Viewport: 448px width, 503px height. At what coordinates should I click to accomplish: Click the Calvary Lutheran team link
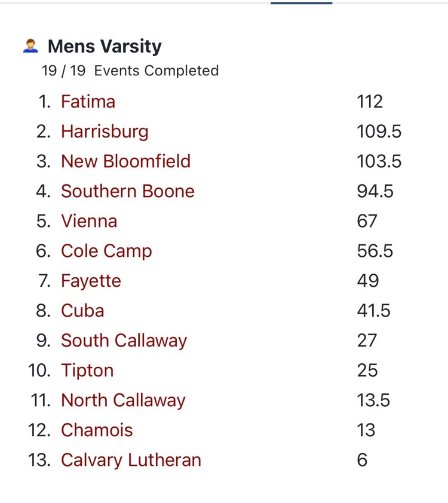coord(131,460)
